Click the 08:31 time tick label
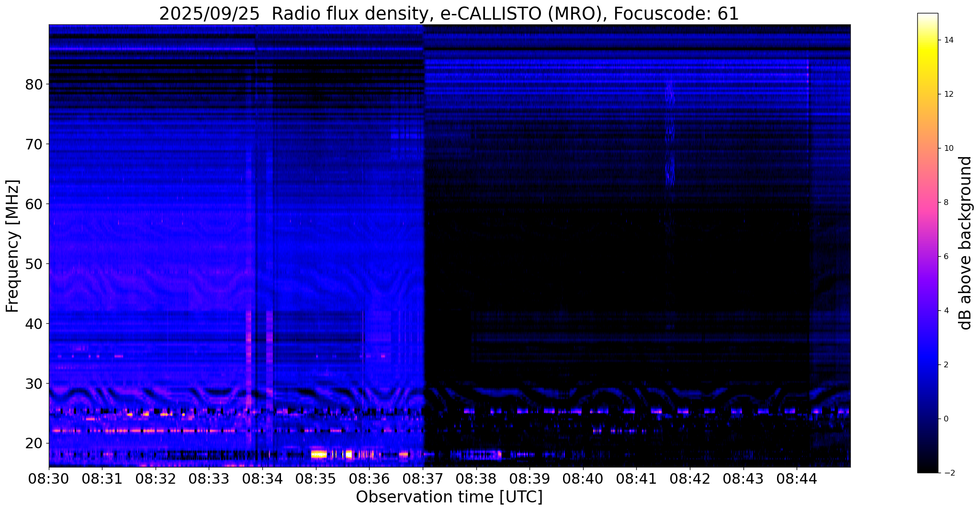Screen dimensions: 980x511 pos(102,478)
